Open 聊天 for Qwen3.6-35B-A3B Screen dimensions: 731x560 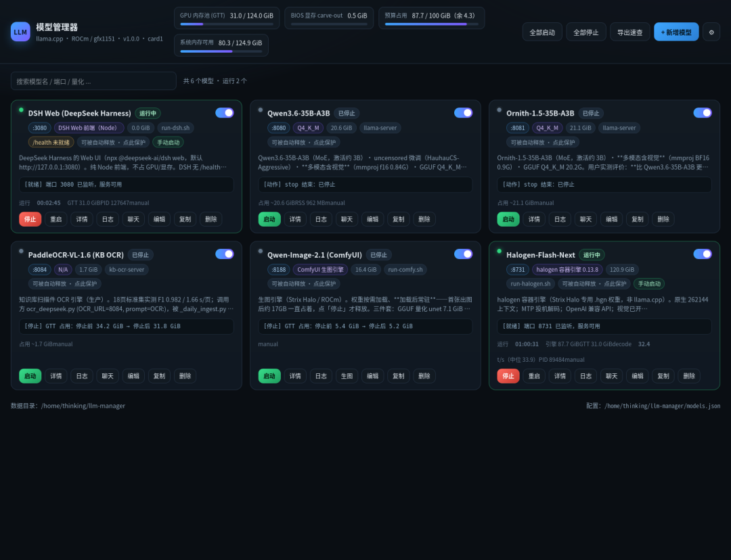(x=347, y=219)
